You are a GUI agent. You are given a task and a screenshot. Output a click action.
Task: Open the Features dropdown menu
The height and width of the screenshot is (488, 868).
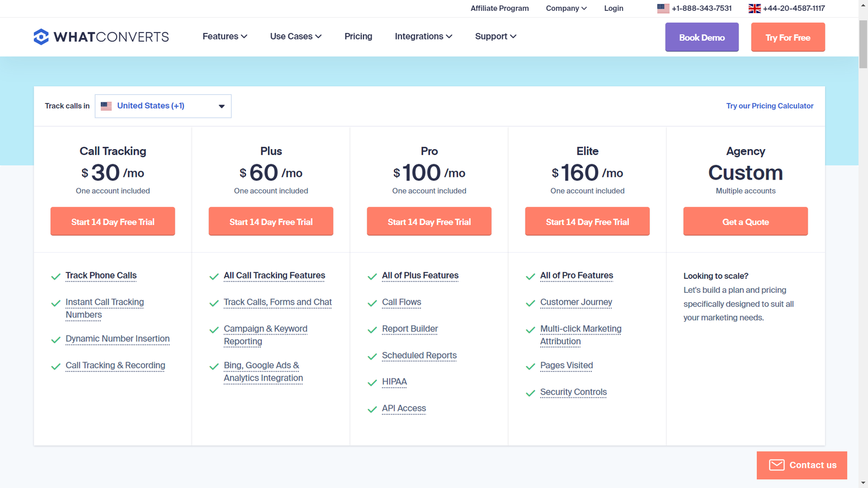(x=225, y=36)
